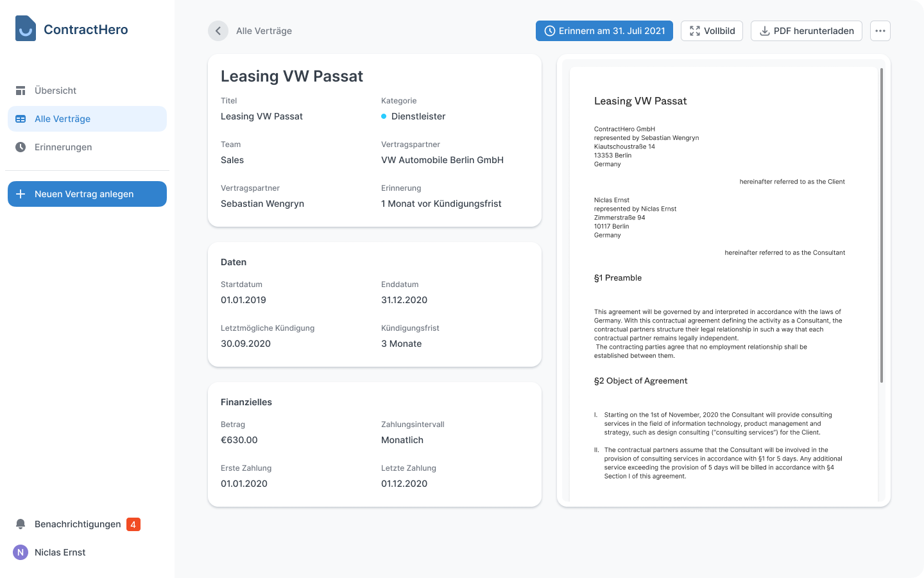Click Sebastian Wengryn contract partner value

tap(262, 204)
